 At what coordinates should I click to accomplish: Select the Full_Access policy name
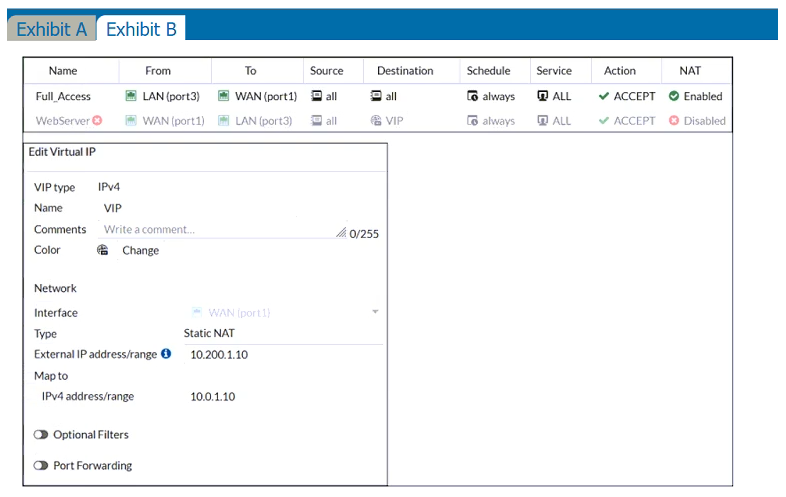[x=63, y=96]
